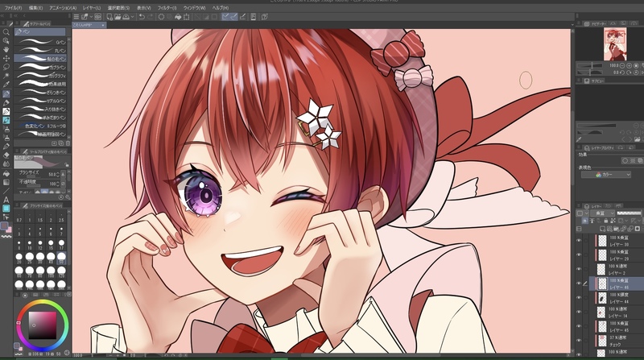Toggle Clip to layer below icon
The height and width of the screenshot is (360, 644).
(585, 221)
